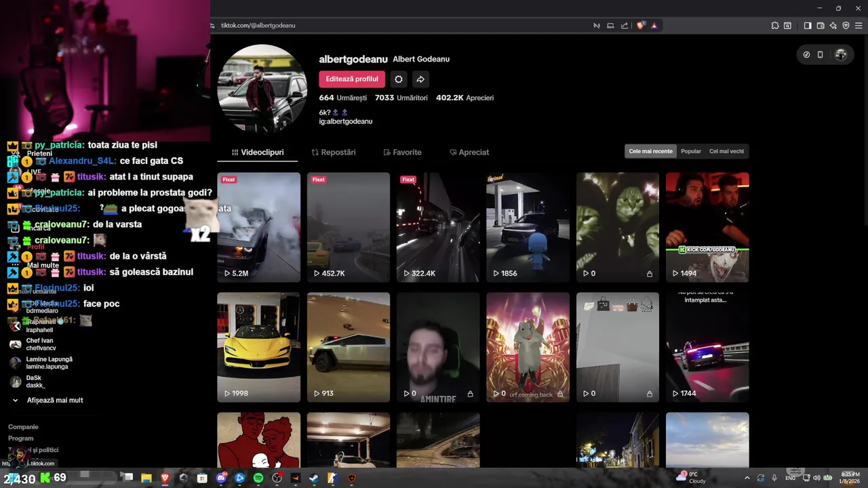Screen dimensions: 868x488
Task: Open the 664 Urmărești following list
Action: (x=343, y=98)
